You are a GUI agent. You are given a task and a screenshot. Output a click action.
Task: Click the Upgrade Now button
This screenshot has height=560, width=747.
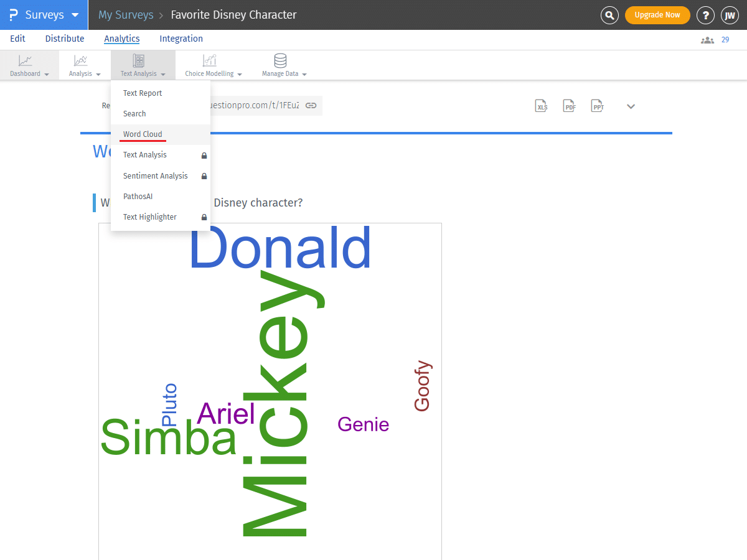657,14
